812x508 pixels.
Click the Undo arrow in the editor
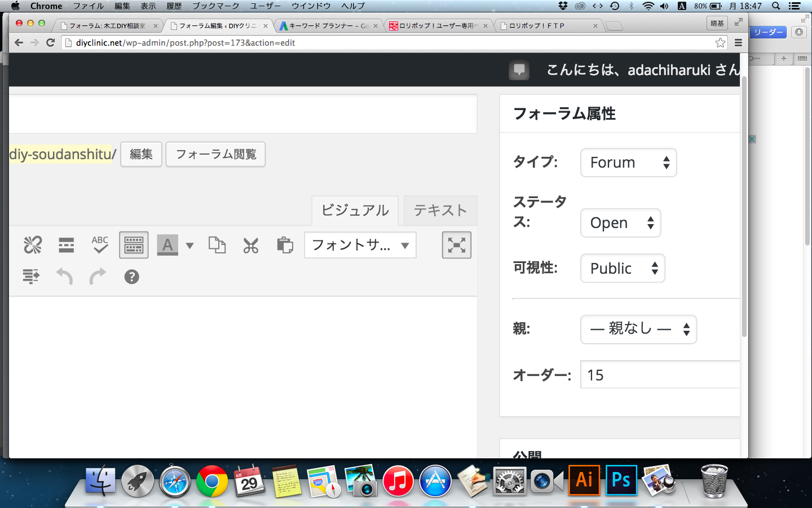pos(65,277)
